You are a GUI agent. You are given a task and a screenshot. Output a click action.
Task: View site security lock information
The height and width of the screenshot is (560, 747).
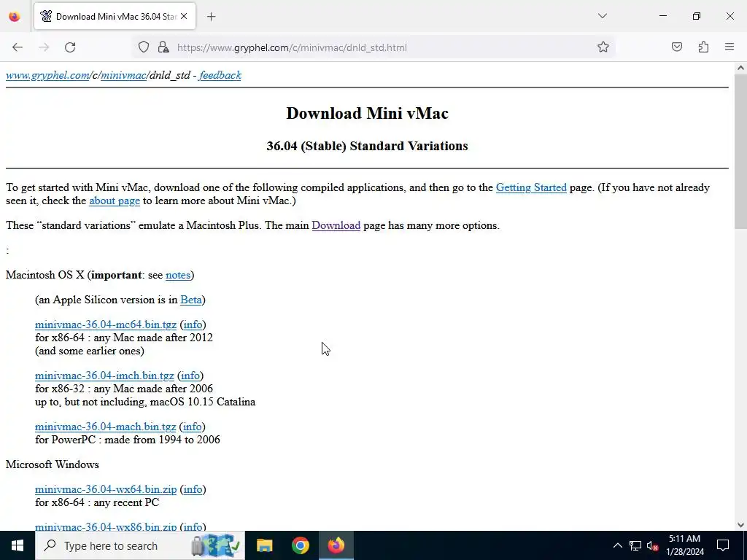pyautogui.click(x=163, y=47)
